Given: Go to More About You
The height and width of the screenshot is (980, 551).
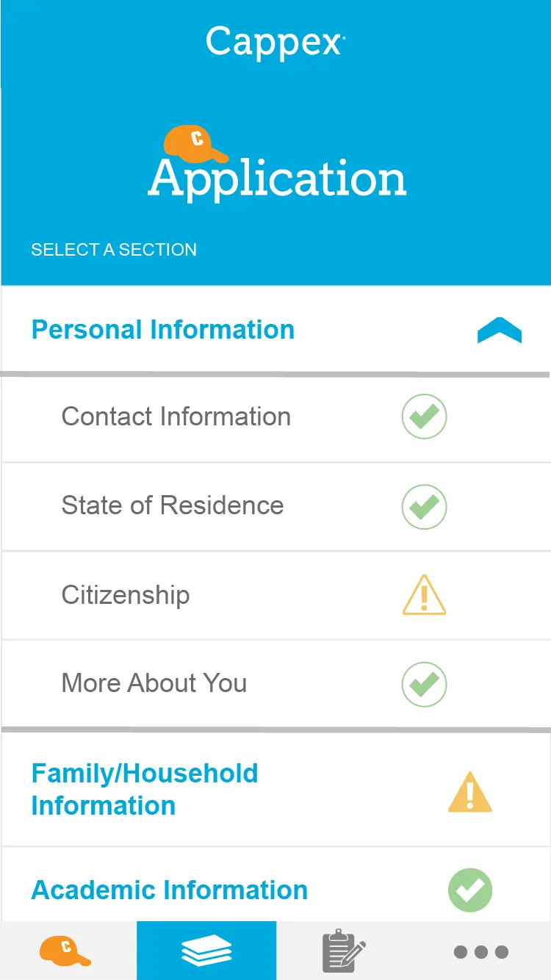Looking at the screenshot, I should (x=154, y=683).
